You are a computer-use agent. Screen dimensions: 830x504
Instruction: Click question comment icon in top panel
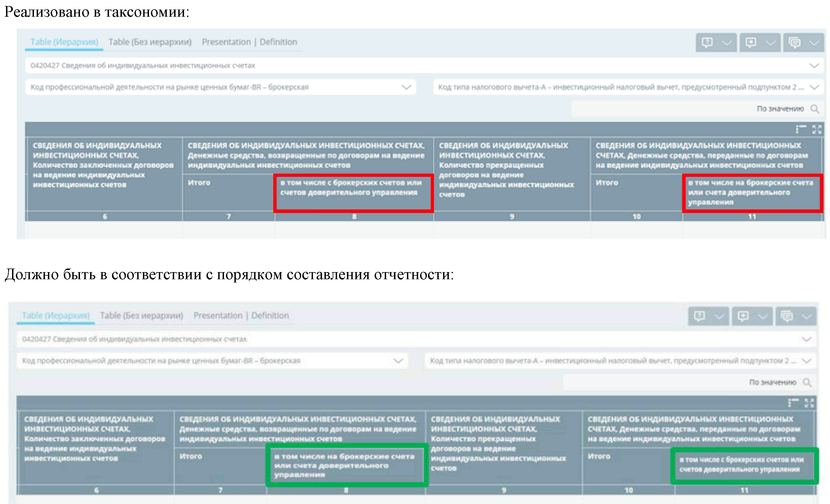coord(707,42)
